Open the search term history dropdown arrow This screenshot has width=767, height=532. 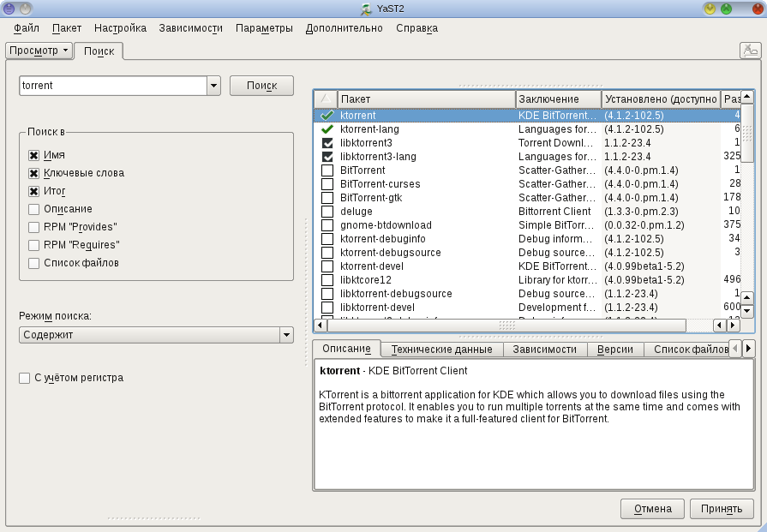pos(213,86)
